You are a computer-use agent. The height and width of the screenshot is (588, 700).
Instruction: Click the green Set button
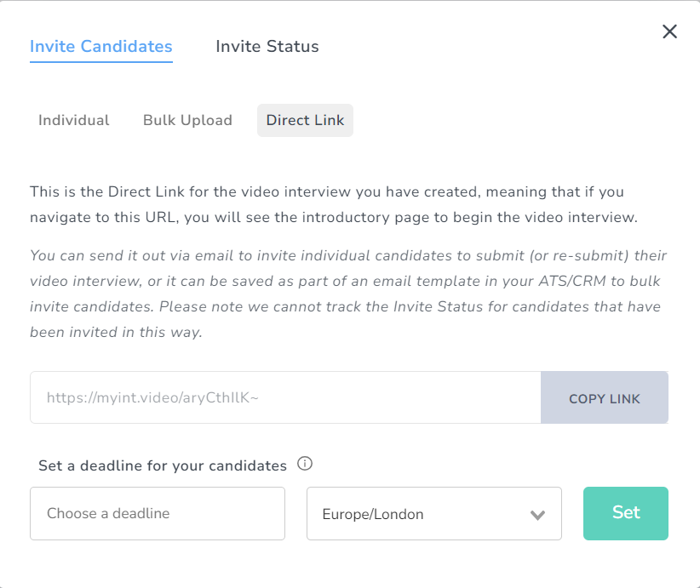(626, 513)
